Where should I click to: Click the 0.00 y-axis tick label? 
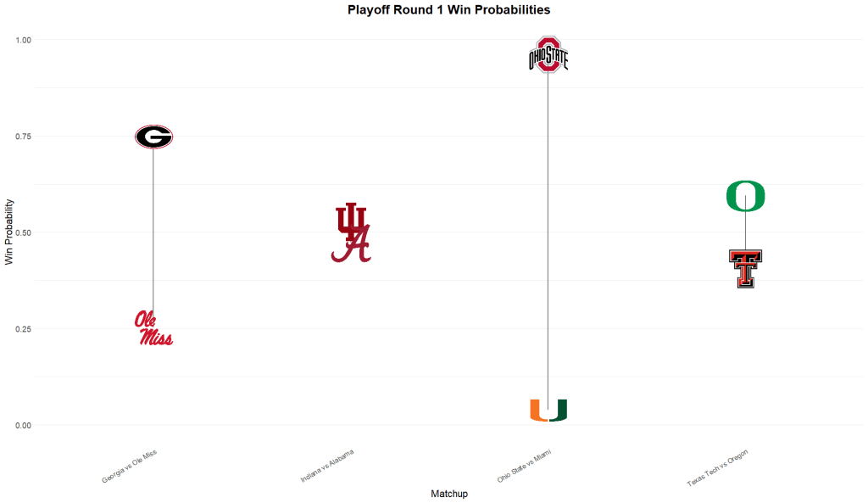pos(22,426)
